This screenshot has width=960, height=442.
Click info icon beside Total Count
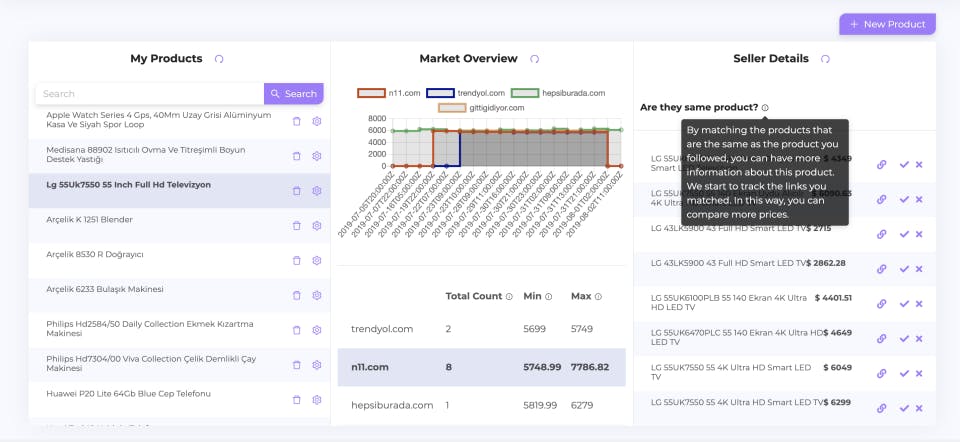coord(509,296)
